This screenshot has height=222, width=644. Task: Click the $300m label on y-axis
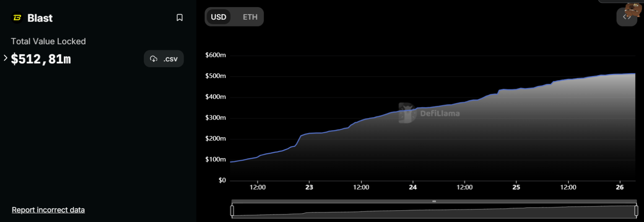pyautogui.click(x=216, y=118)
